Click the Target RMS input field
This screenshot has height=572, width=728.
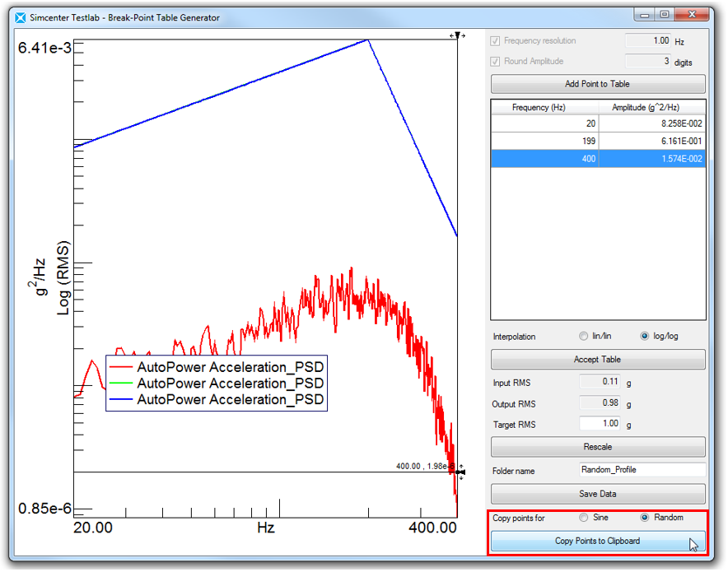tap(600, 424)
